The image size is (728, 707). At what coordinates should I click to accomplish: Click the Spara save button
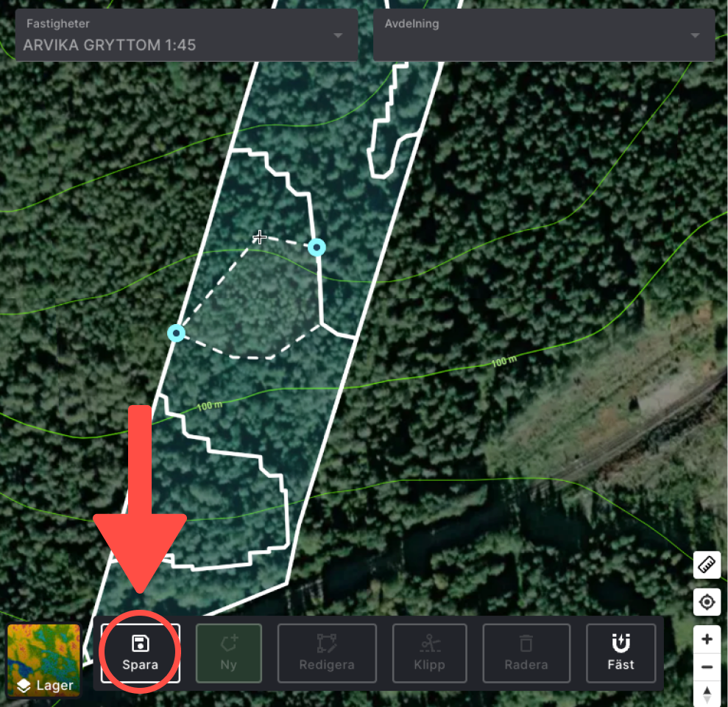[140, 653]
